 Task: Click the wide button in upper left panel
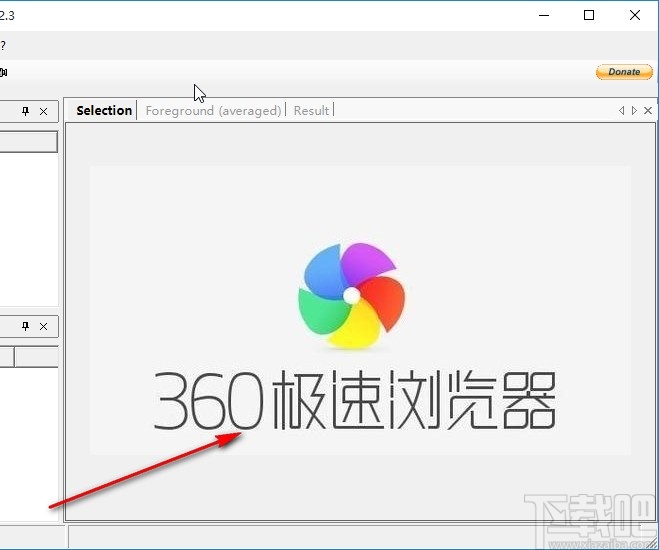[x=29, y=142]
